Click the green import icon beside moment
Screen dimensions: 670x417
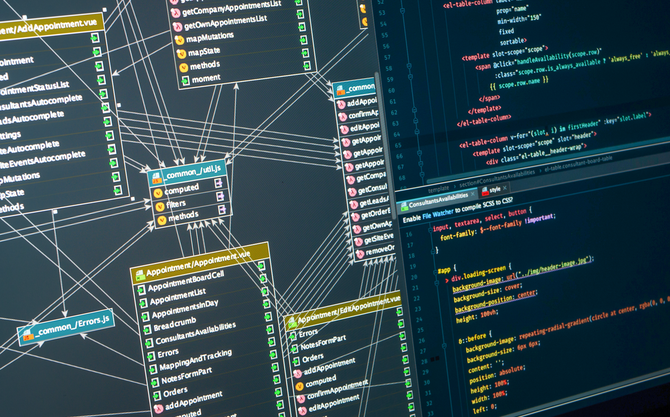(185, 80)
